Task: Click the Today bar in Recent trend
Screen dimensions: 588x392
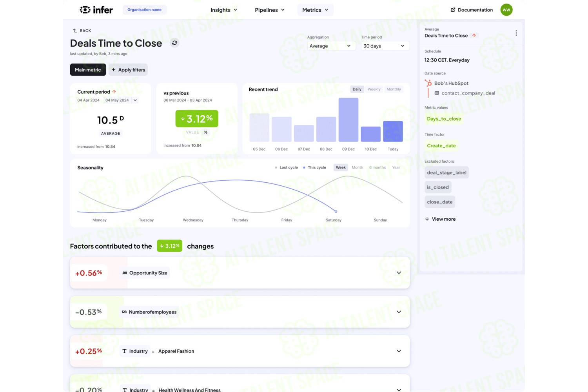Action: pos(393,131)
